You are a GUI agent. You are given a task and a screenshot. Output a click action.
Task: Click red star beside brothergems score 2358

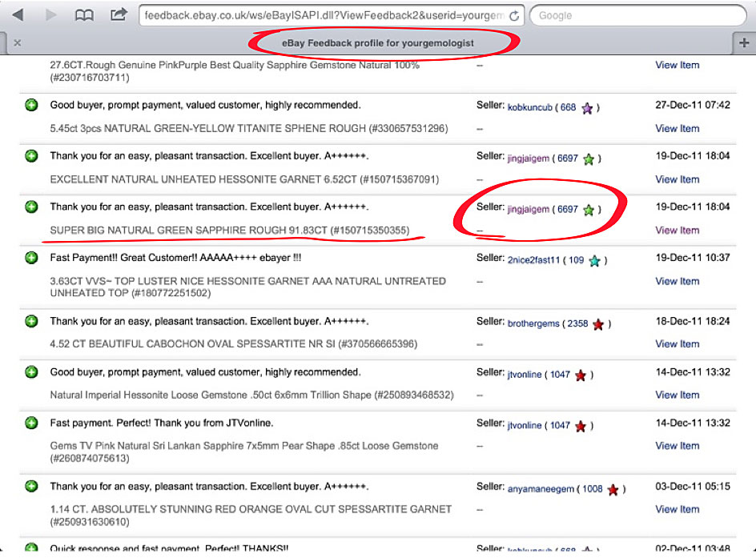pos(598,324)
